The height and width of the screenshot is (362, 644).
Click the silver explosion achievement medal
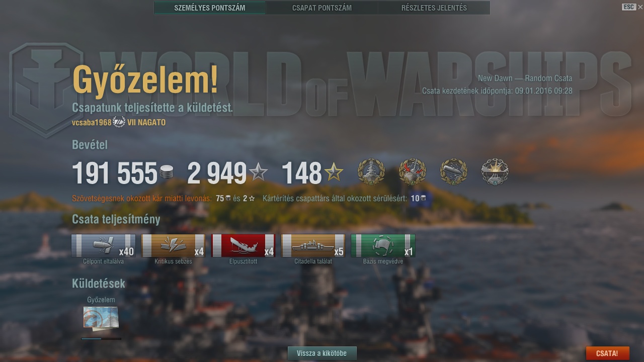[495, 172]
